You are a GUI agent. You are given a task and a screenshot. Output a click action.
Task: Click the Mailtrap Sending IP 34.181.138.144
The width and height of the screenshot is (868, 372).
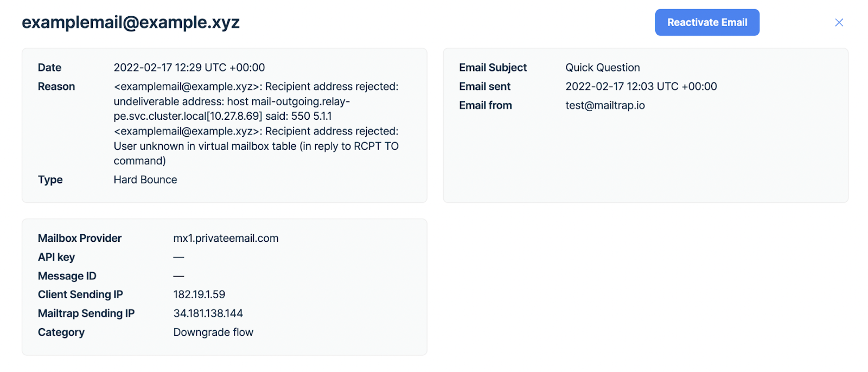tap(208, 313)
